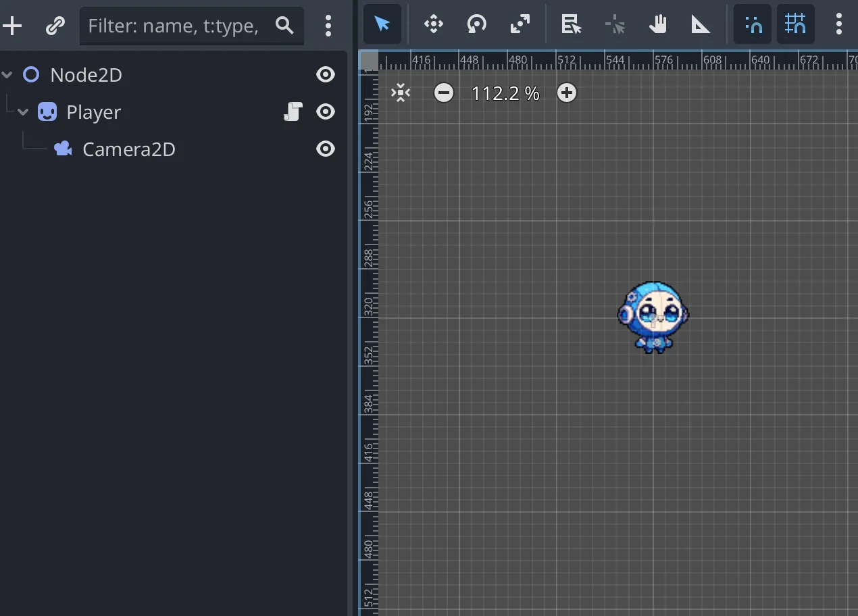
Task: Collapse the Player node children
Action: pyautogui.click(x=24, y=112)
